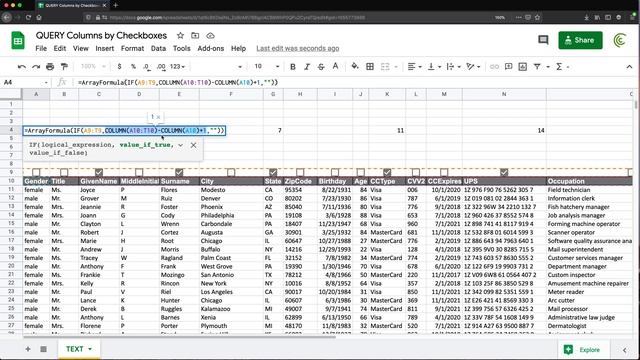Click into the formula bar
This screenshot has height=360, width=640.
point(355,82)
